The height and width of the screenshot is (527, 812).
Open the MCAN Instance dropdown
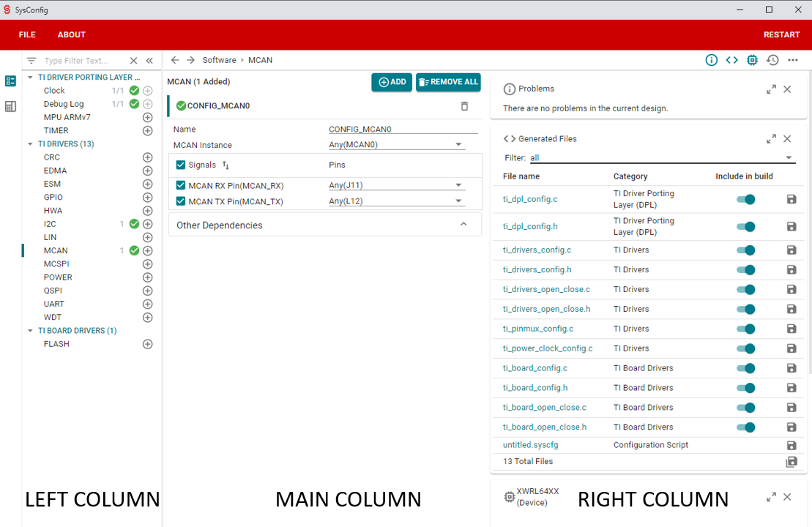click(x=459, y=145)
